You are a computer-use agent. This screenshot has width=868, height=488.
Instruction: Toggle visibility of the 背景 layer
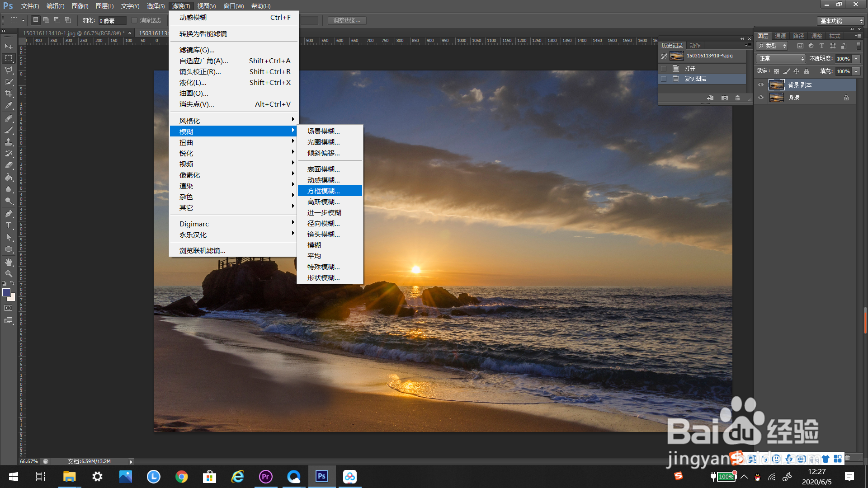click(761, 98)
